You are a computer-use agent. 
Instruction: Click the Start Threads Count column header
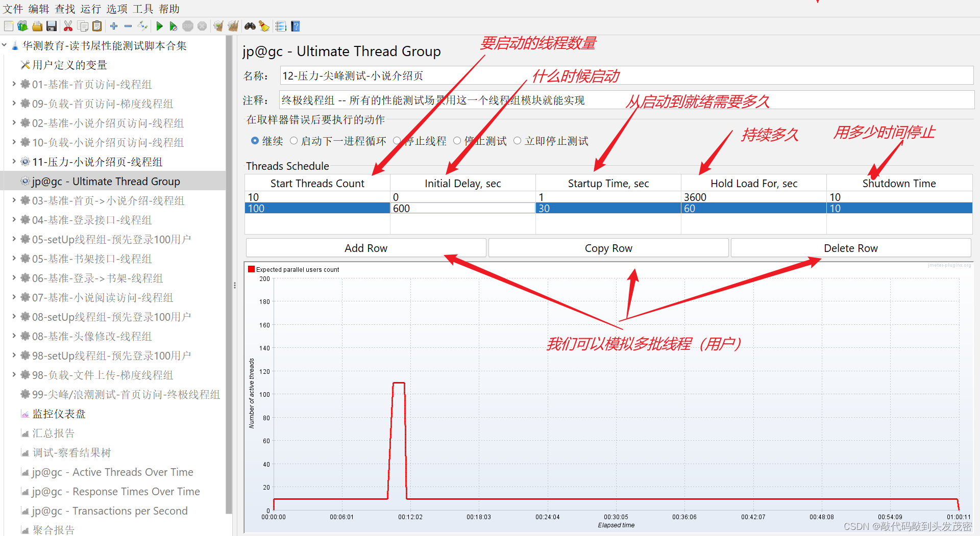click(317, 183)
